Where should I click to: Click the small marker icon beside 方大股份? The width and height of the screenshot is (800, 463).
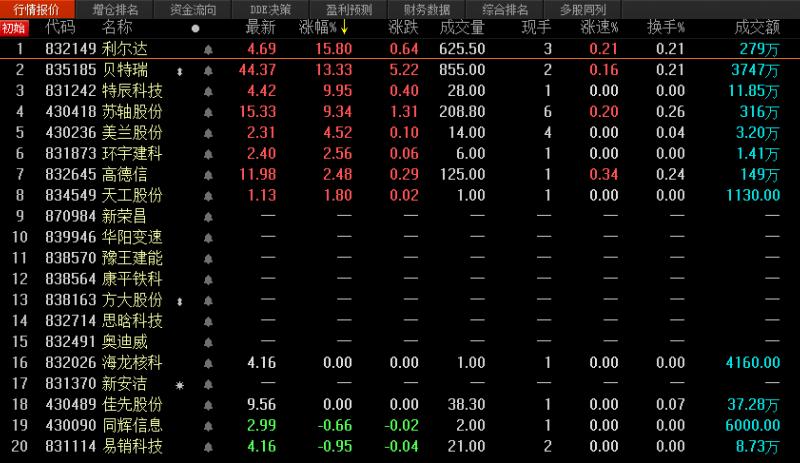pos(180,302)
